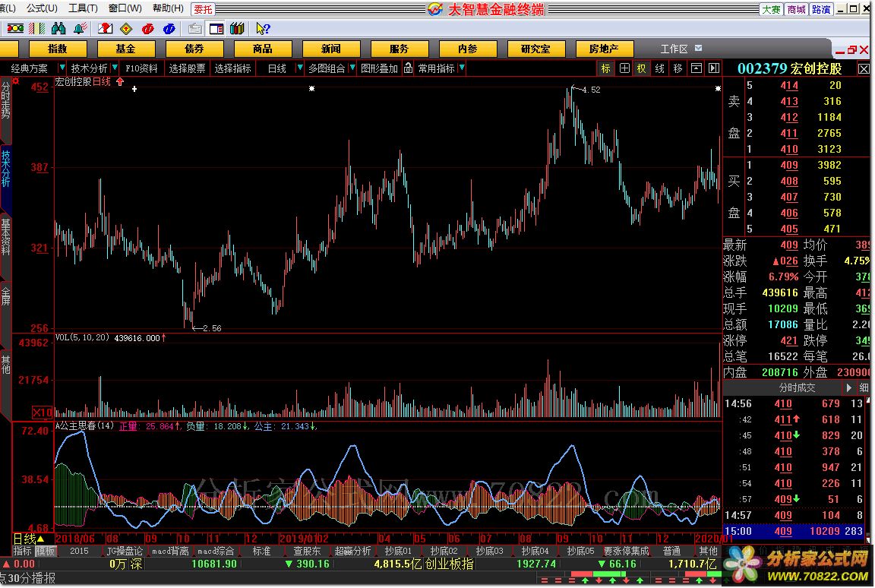The height and width of the screenshot is (588, 875).
Task: Toggle the 线 drawing line button
Action: pos(659,68)
